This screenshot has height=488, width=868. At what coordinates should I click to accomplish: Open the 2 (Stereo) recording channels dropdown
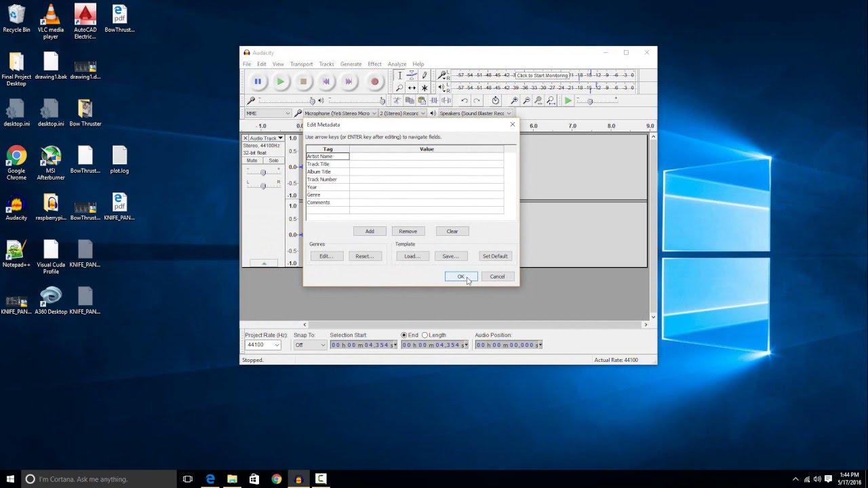pos(403,113)
